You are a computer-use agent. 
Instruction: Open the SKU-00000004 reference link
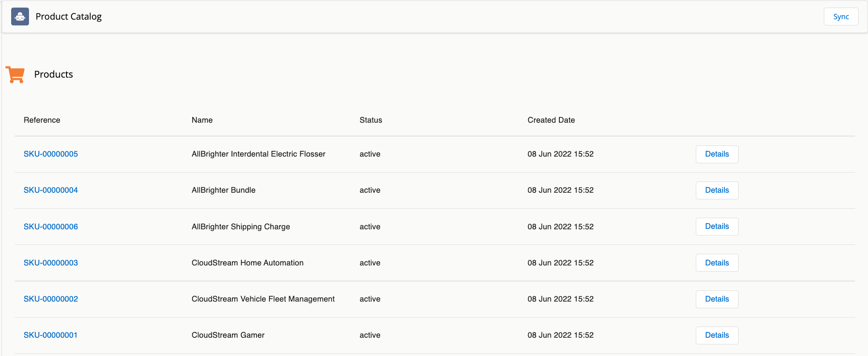pos(51,190)
